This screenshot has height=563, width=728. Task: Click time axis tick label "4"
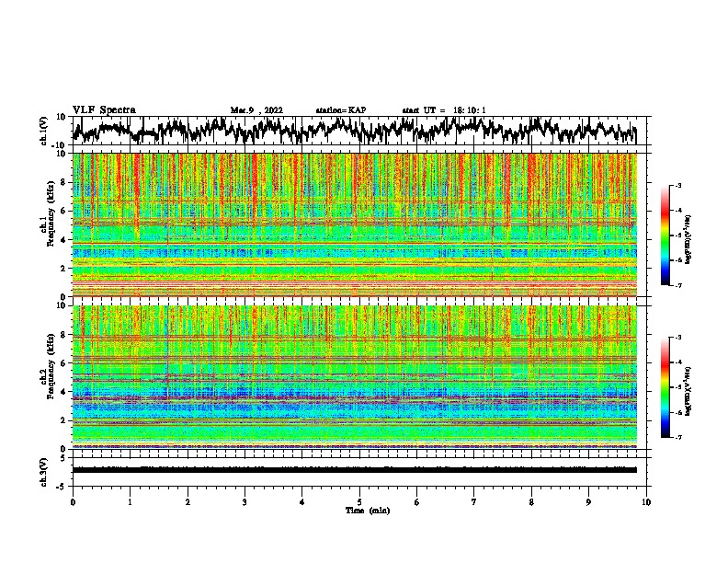[301, 502]
